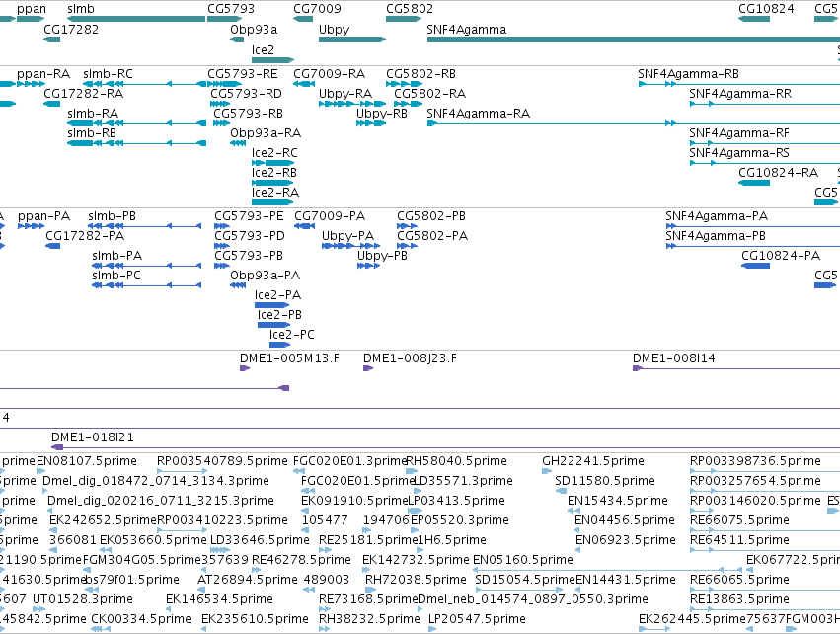The height and width of the screenshot is (634, 840).
Task: Click BAC end DME1-005M13.F
Action: click(289, 358)
